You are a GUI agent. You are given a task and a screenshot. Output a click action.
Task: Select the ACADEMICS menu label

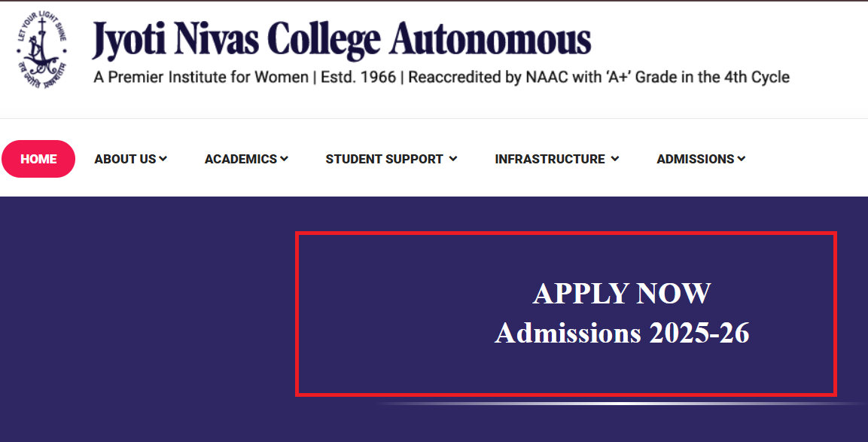point(241,159)
